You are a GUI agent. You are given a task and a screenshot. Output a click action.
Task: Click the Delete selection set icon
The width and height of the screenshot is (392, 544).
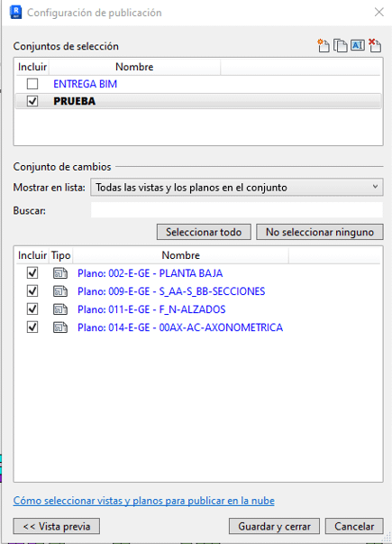[x=375, y=45]
